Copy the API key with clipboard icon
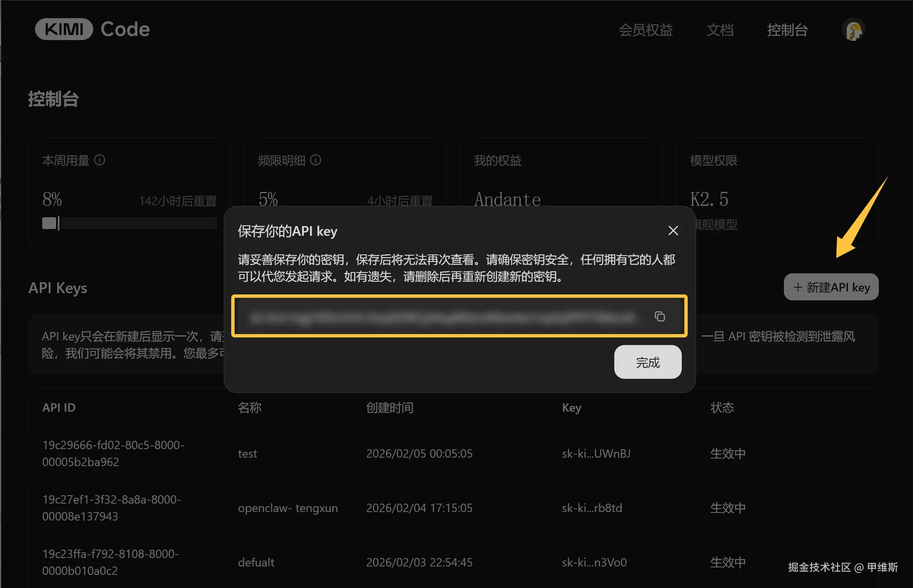Viewport: 913px width, 588px height. 660,316
